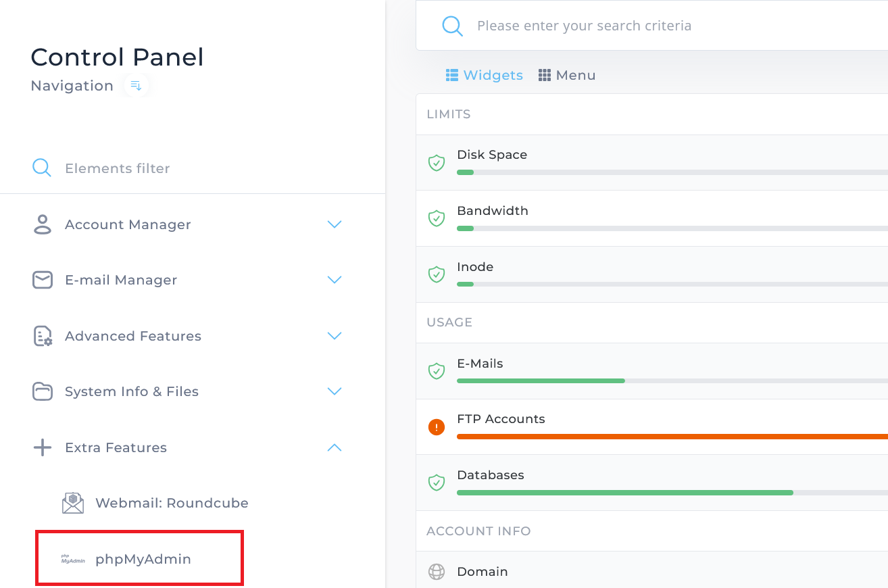Expand the Advanced Features chevron
Image resolution: width=888 pixels, height=588 pixels.
(335, 336)
